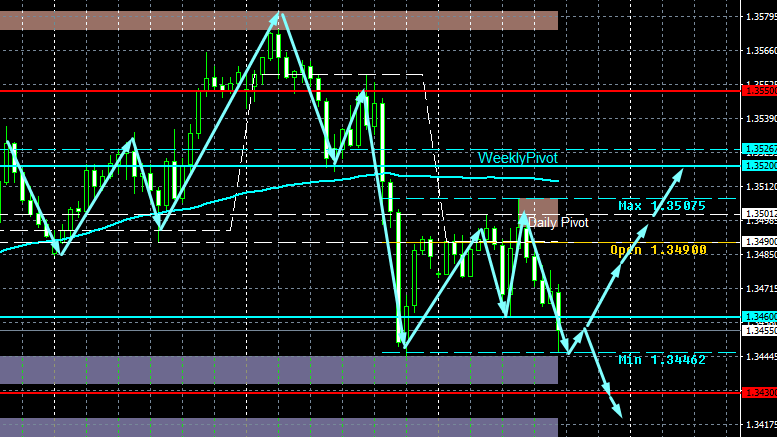Select the Open 1.34900 label
The image size is (777, 437).
658,250
